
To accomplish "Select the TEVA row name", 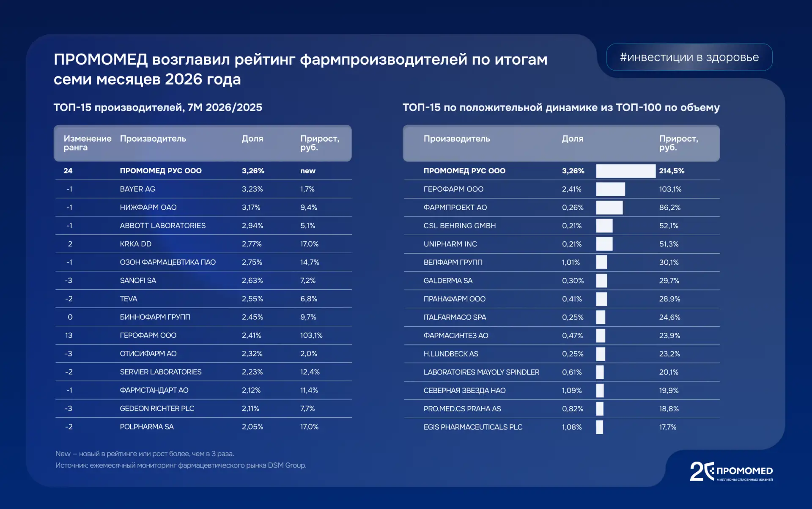I will pos(129,298).
